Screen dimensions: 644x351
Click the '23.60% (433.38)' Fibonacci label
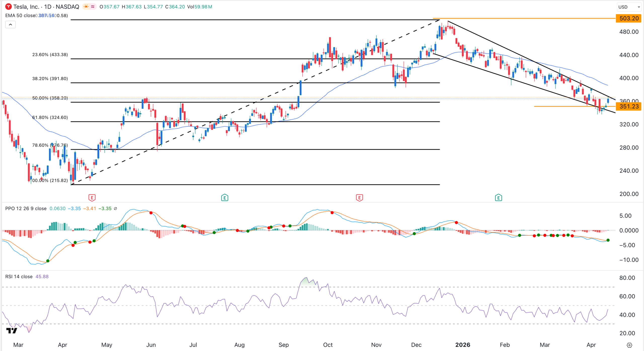click(50, 55)
